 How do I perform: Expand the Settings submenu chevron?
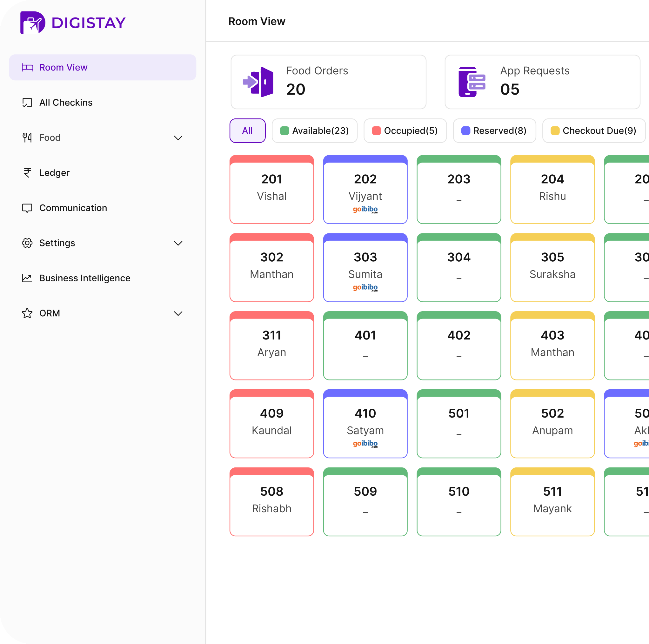(178, 243)
